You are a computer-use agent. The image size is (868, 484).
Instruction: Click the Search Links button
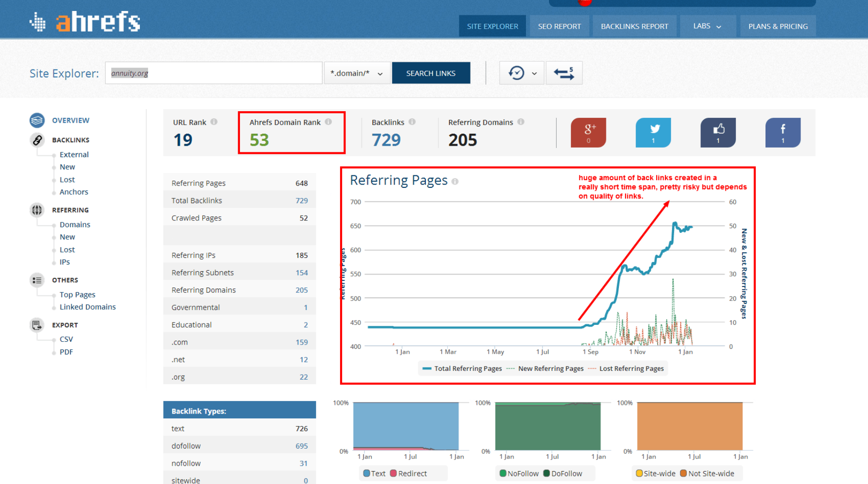pyautogui.click(x=431, y=73)
